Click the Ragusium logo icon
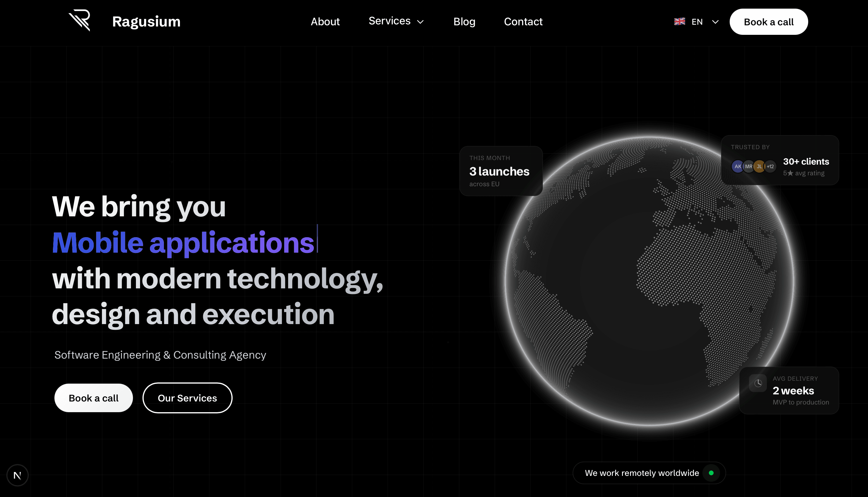This screenshot has width=868, height=497. coord(79,21)
